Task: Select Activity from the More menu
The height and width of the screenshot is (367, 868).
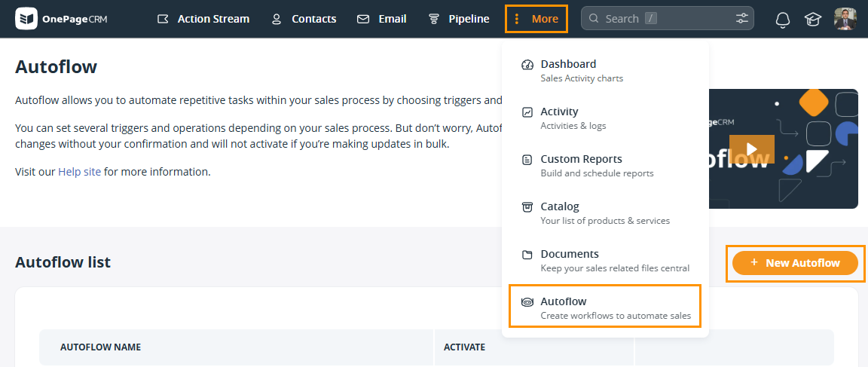Action: tap(605, 118)
